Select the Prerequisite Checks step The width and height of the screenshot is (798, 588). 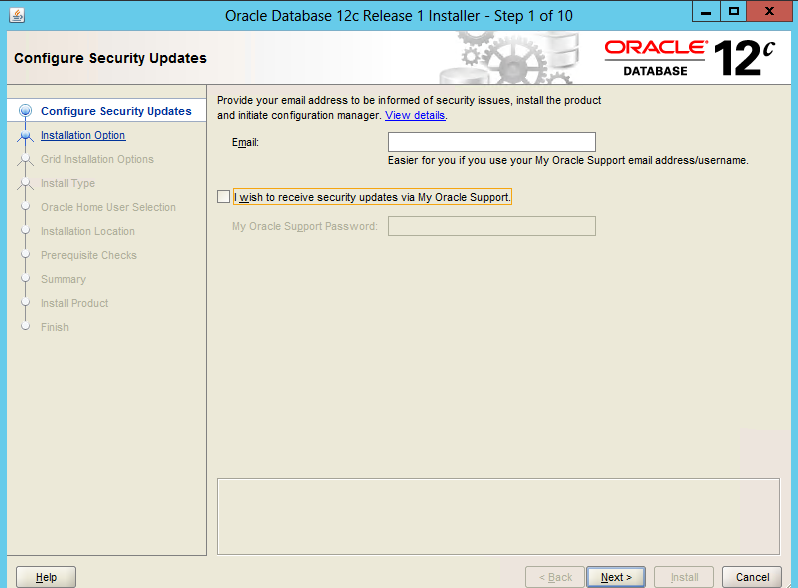[89, 255]
